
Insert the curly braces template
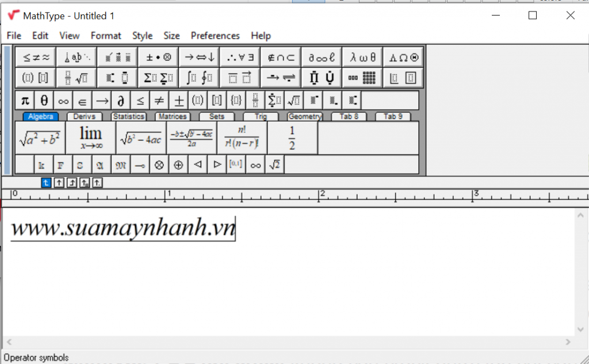click(x=236, y=100)
